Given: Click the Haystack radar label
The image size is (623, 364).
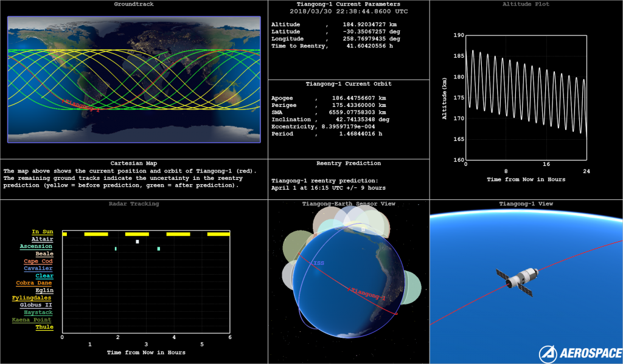Looking at the screenshot, I should click(x=37, y=312).
